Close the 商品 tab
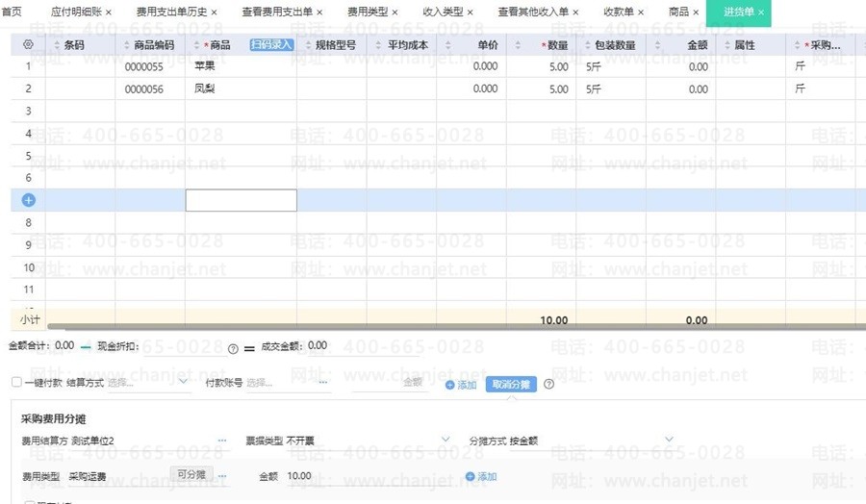Image resolution: width=866 pixels, height=504 pixels. tap(696, 13)
